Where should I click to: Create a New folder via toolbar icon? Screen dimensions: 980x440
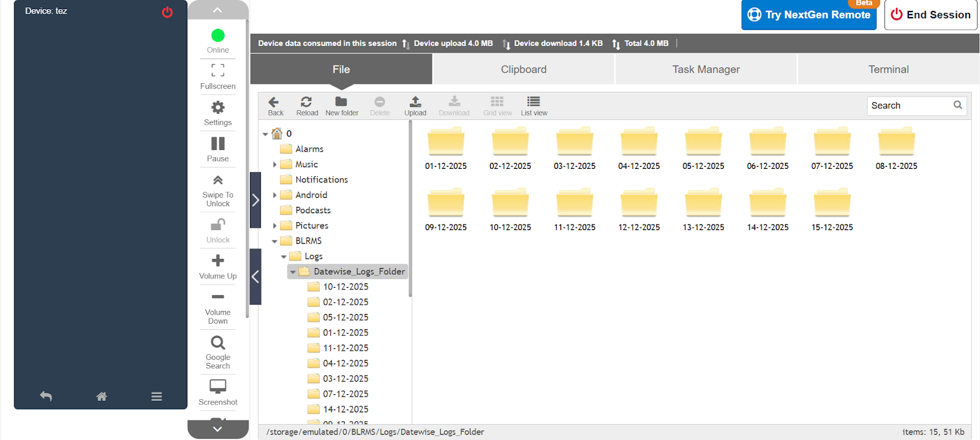pyautogui.click(x=341, y=102)
